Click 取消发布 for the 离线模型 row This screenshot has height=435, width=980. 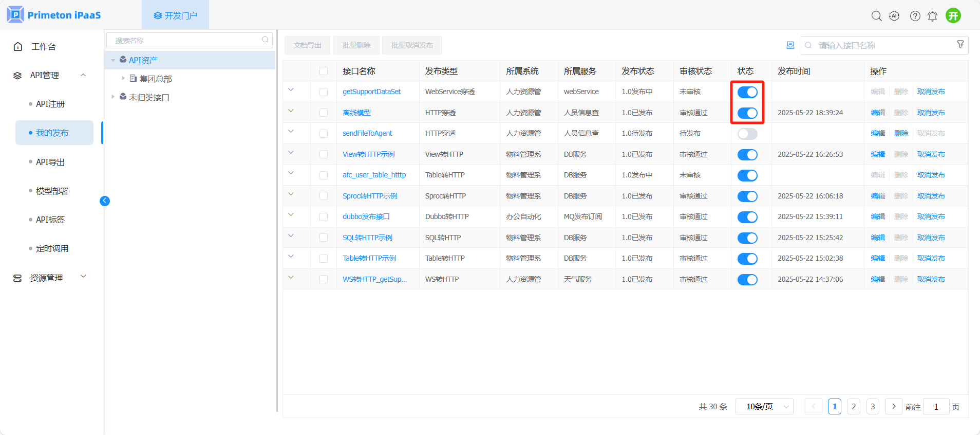[931, 113]
